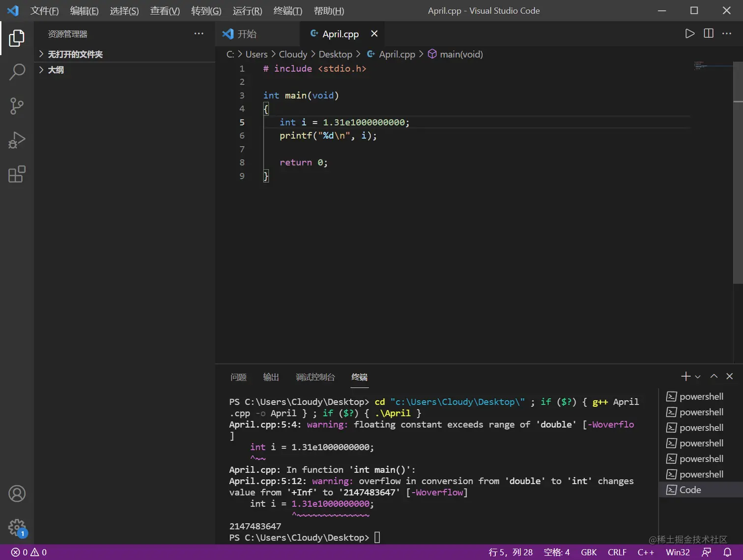Open the new terminal dropdown arrow
This screenshot has height=560, width=743.
tap(698, 377)
